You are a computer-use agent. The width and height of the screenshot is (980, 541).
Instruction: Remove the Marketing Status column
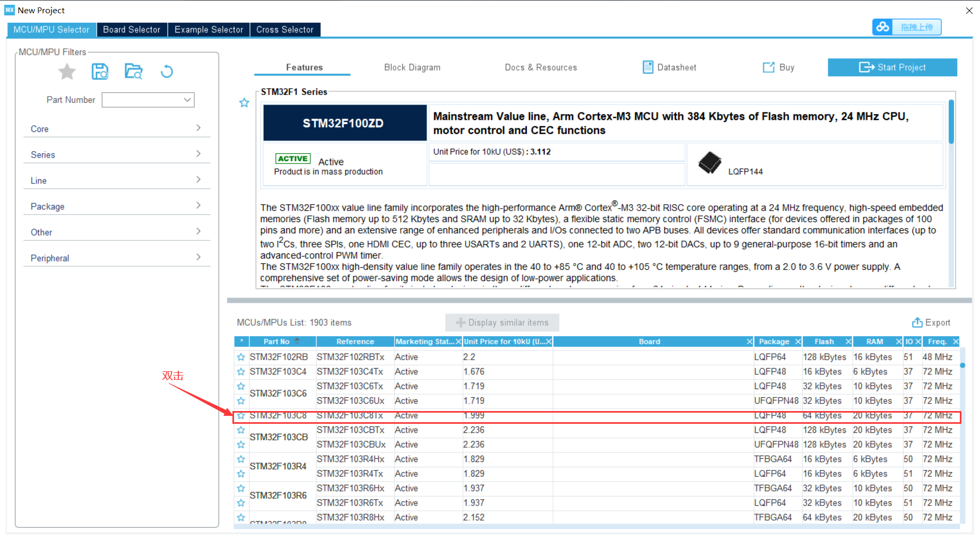(x=458, y=342)
